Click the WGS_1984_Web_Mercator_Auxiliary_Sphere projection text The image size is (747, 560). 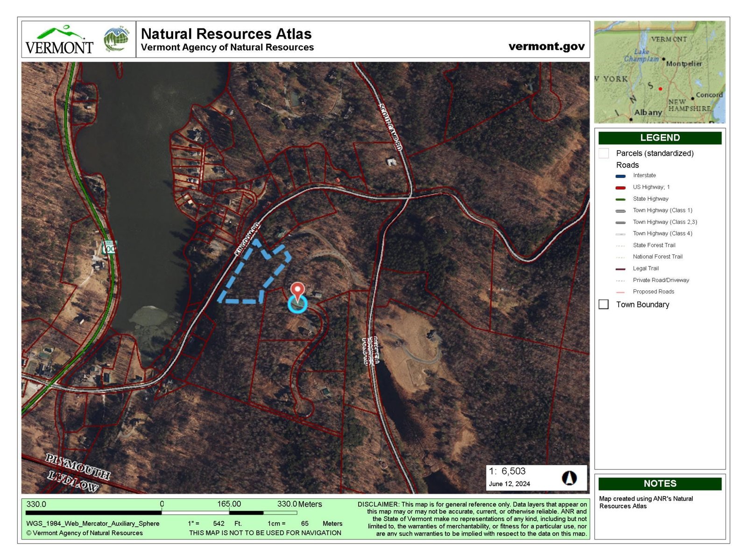pyautogui.click(x=93, y=524)
